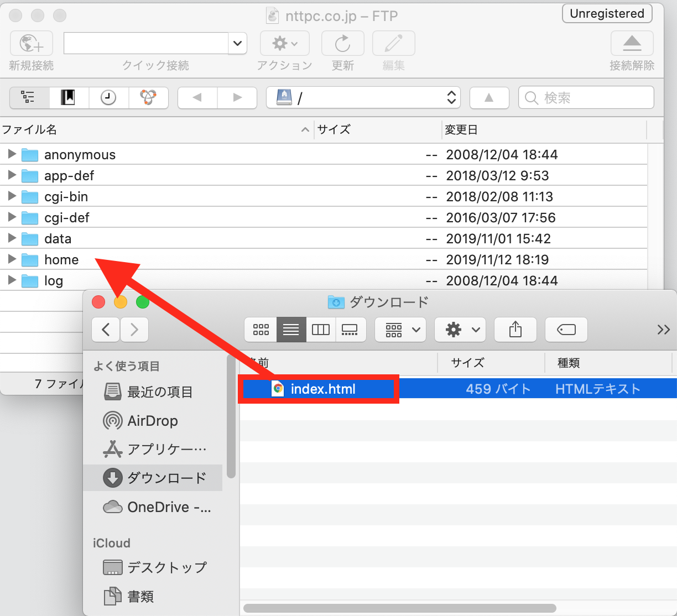Click modification date 2019/11/12 18:19
The width and height of the screenshot is (677, 616).
497,260
